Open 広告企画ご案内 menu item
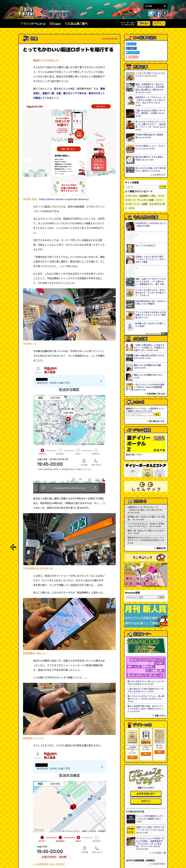Screen dimensions: 186x868 (76, 24)
